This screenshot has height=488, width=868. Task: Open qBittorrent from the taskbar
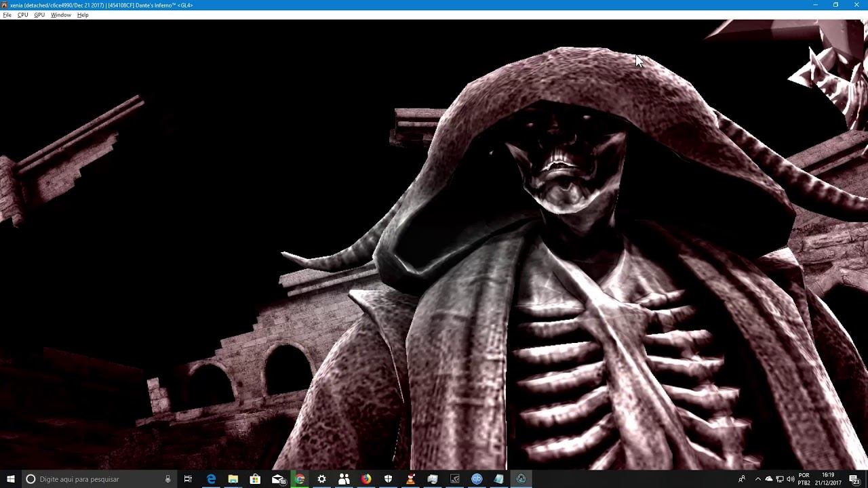(x=477, y=479)
